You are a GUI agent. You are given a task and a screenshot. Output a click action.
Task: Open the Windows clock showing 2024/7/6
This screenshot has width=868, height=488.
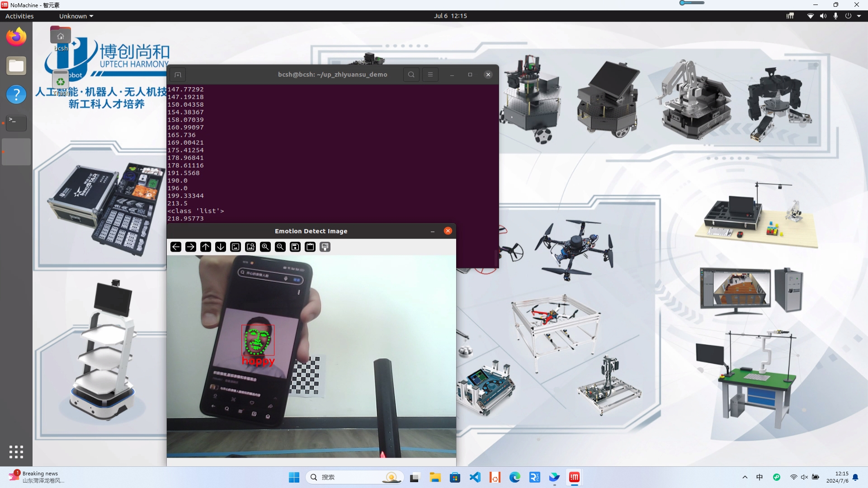[837, 477]
